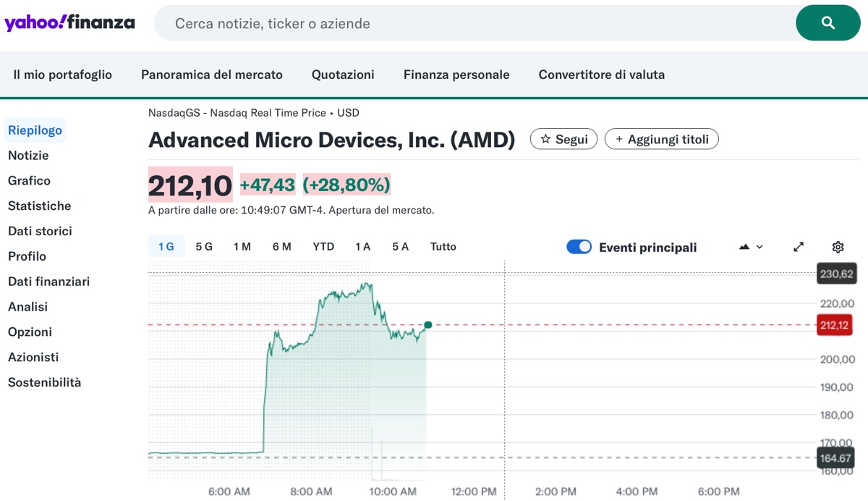Screen dimensions: 868x501
Task: Select the YTD chart range
Action: pyautogui.click(x=323, y=246)
